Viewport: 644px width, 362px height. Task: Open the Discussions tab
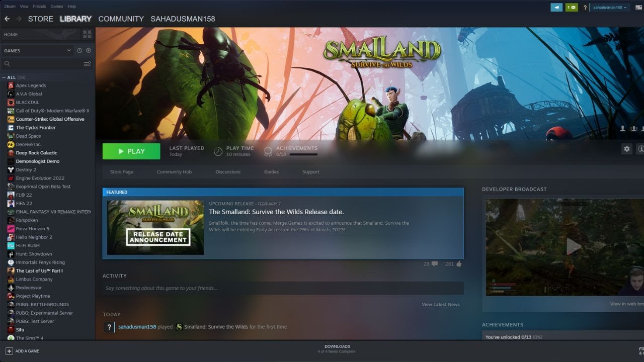[x=228, y=172]
